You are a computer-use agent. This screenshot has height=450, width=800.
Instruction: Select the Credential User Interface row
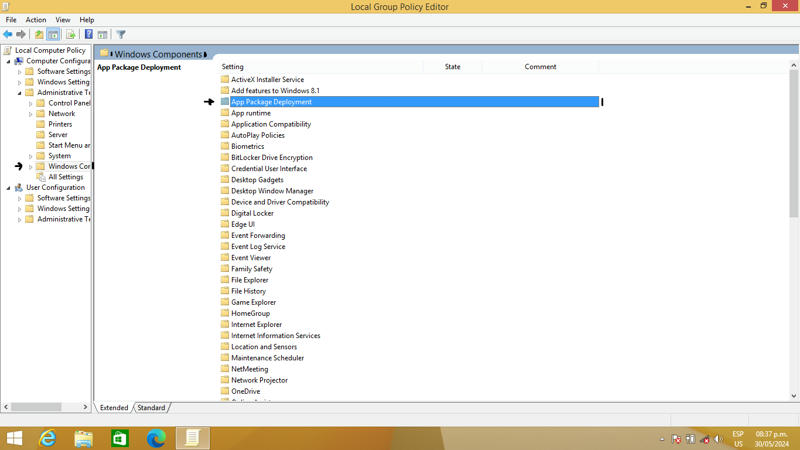[410, 168]
